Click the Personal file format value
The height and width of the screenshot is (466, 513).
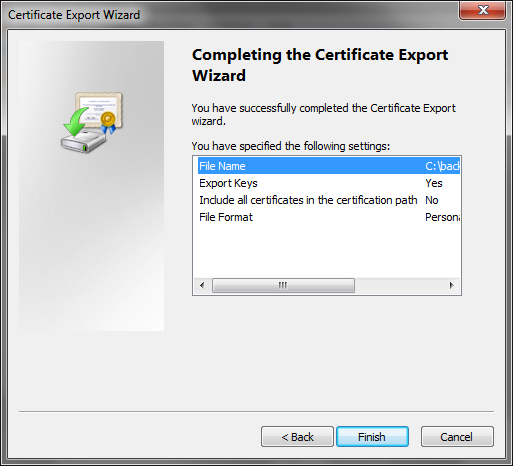click(442, 217)
